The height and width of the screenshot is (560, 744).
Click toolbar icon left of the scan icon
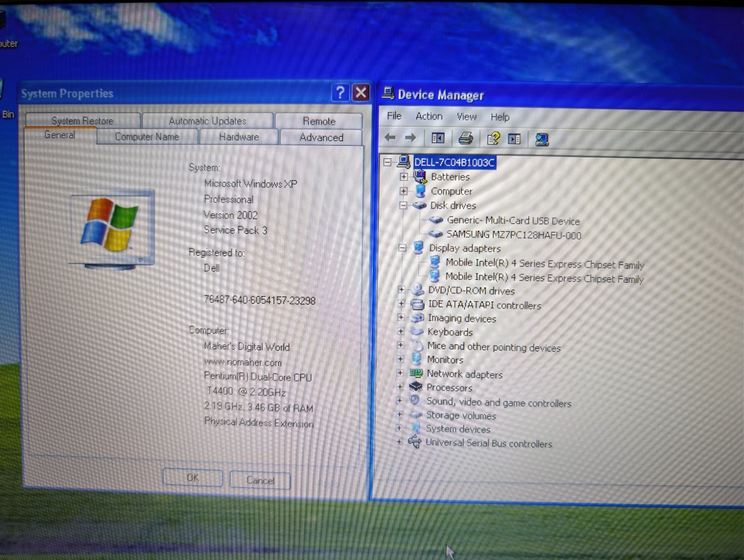click(514, 139)
